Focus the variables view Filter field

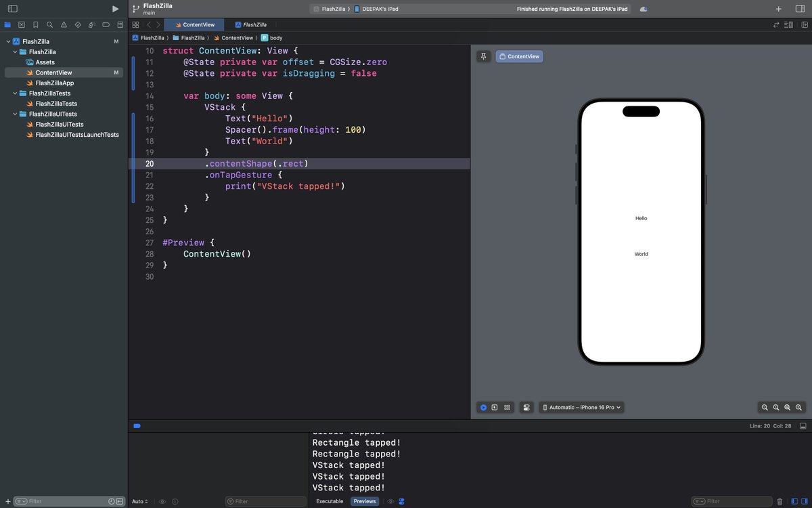[266, 501]
